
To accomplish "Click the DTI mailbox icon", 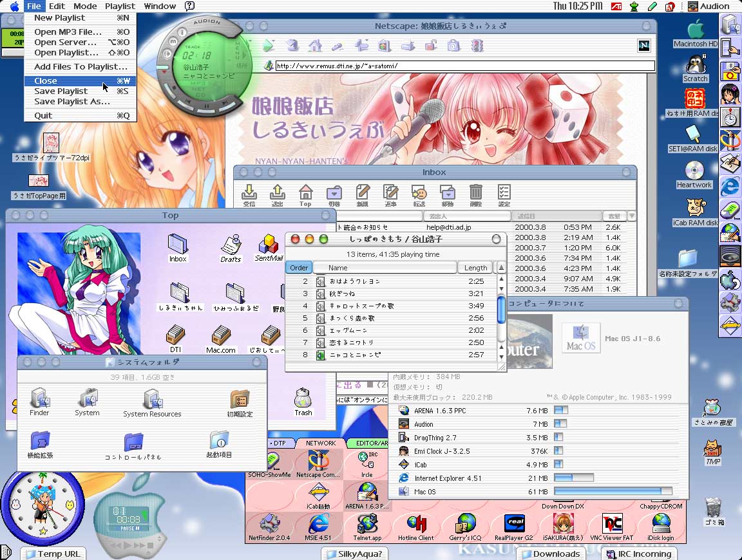I will (176, 335).
